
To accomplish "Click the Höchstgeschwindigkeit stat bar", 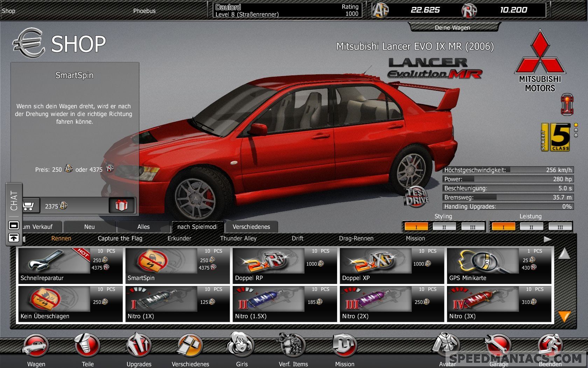I will pyautogui.click(x=508, y=170).
